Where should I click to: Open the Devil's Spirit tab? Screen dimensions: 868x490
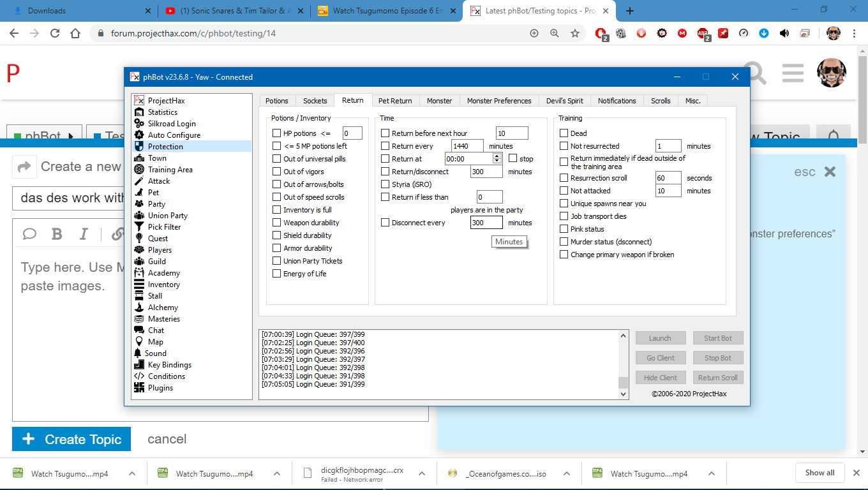[564, 101]
